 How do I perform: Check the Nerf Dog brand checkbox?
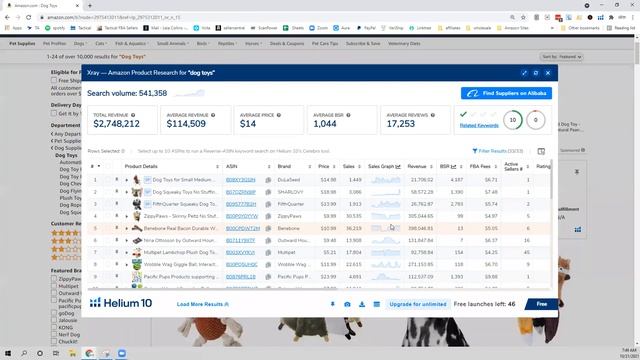coord(54,334)
